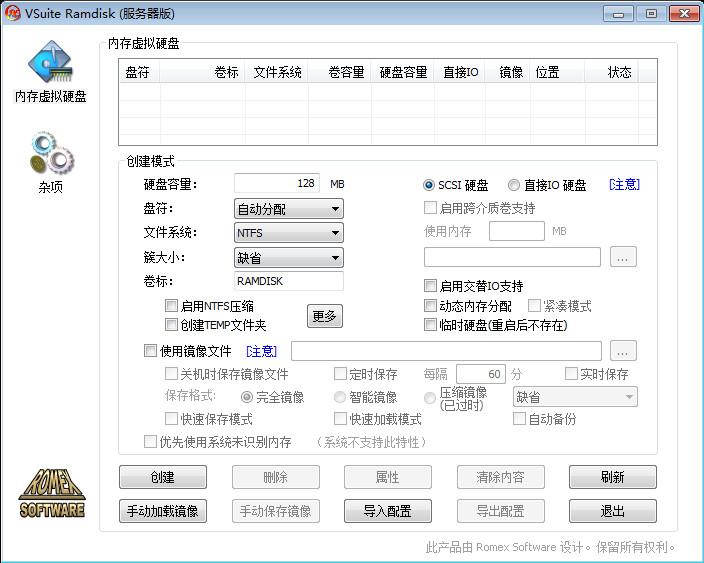Click the 导入配置 button
This screenshot has width=704, height=563.
tap(387, 511)
